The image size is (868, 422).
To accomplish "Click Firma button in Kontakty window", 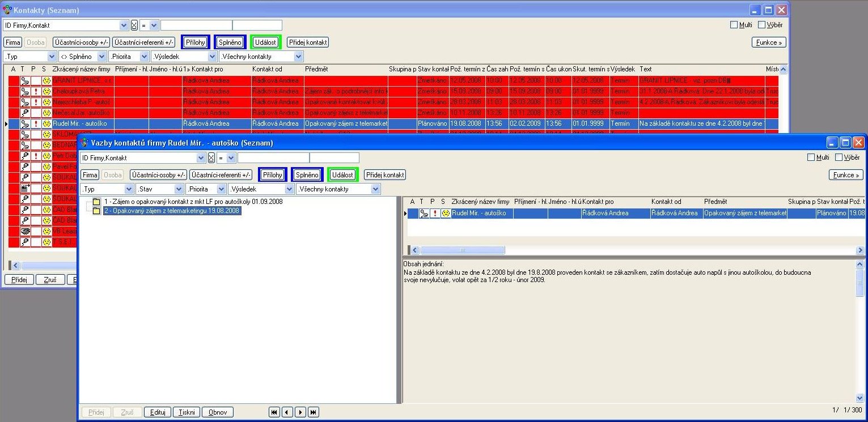I will pos(13,42).
